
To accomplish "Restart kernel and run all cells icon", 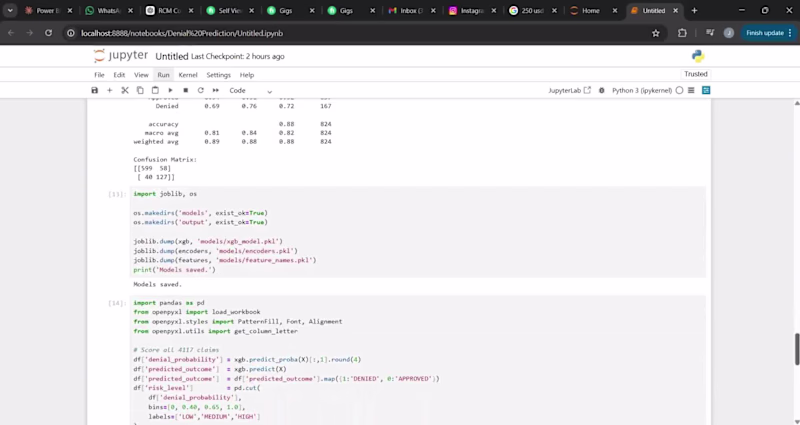I will tap(215, 90).
